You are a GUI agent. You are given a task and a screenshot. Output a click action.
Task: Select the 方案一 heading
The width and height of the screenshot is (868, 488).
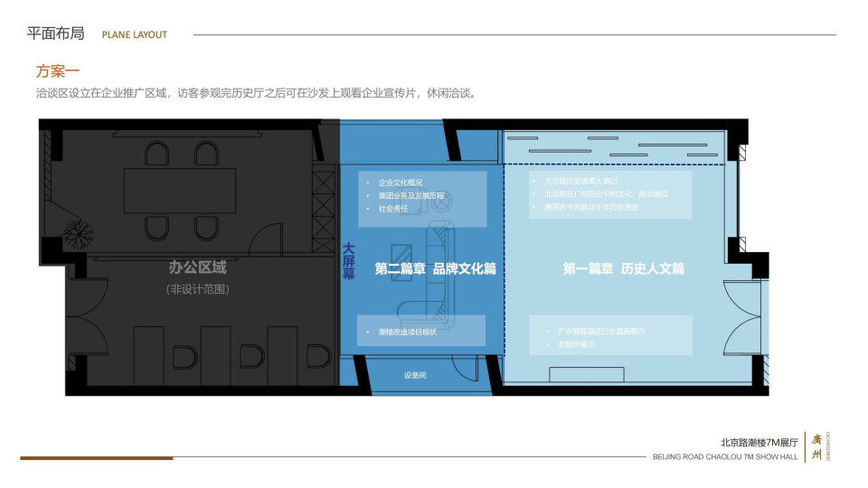[58, 70]
